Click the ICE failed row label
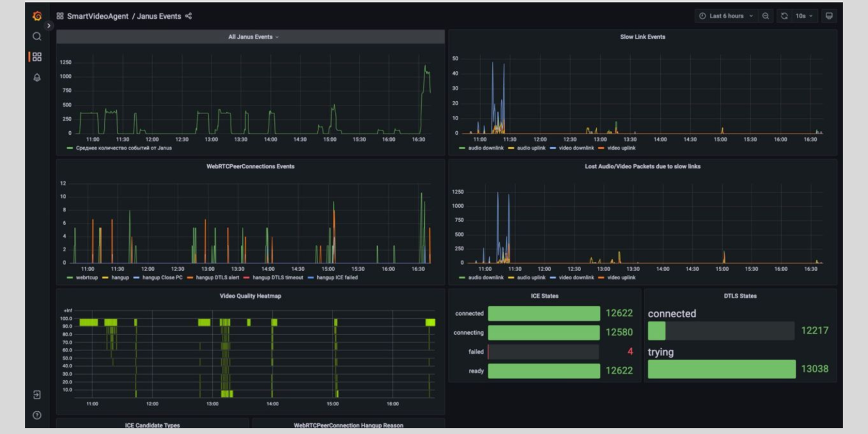The width and height of the screenshot is (868, 434). 476,352
